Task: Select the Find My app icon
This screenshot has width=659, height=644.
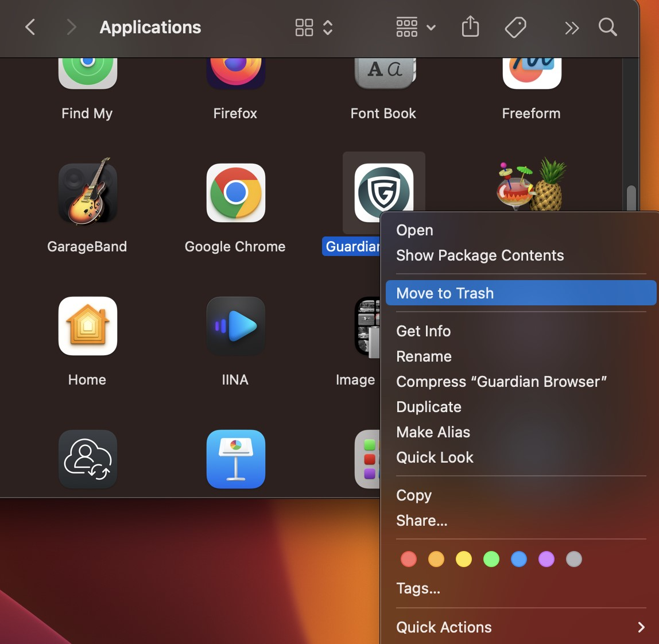Action: 87,73
